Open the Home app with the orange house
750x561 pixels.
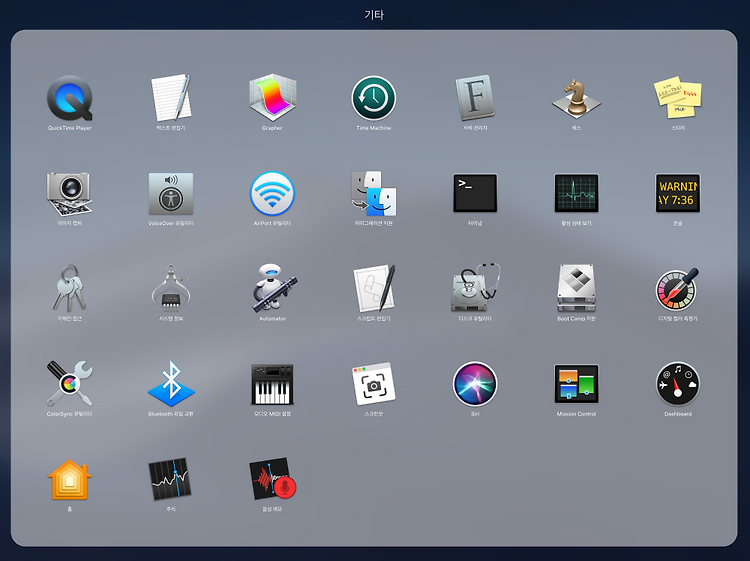point(69,480)
